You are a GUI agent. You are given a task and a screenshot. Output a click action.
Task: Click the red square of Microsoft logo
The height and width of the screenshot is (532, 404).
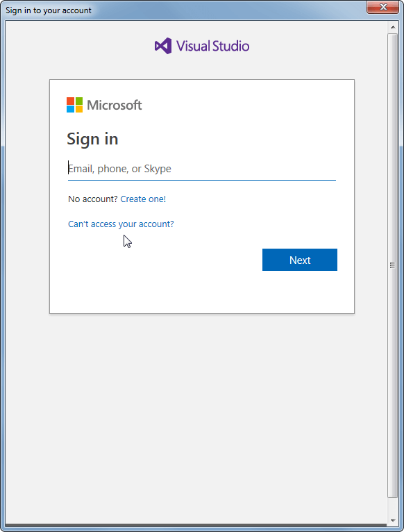click(70, 101)
